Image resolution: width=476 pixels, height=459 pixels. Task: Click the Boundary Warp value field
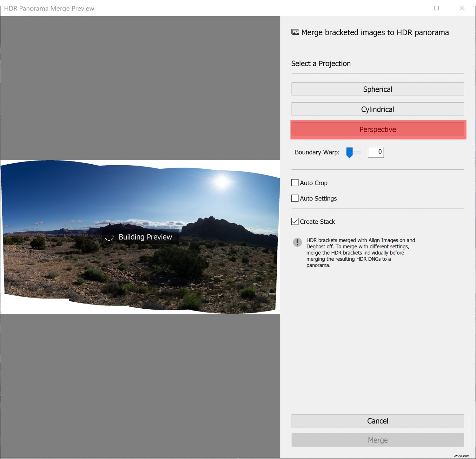[x=375, y=152]
